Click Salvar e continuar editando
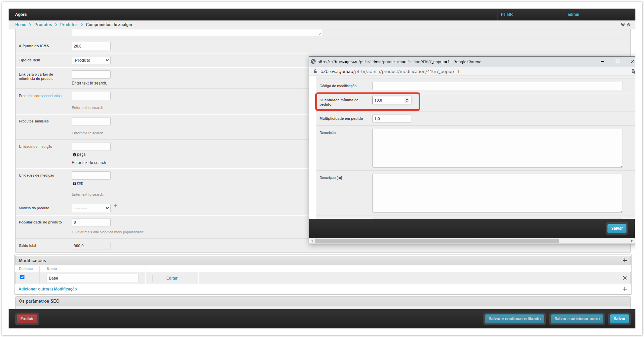 tap(514, 319)
